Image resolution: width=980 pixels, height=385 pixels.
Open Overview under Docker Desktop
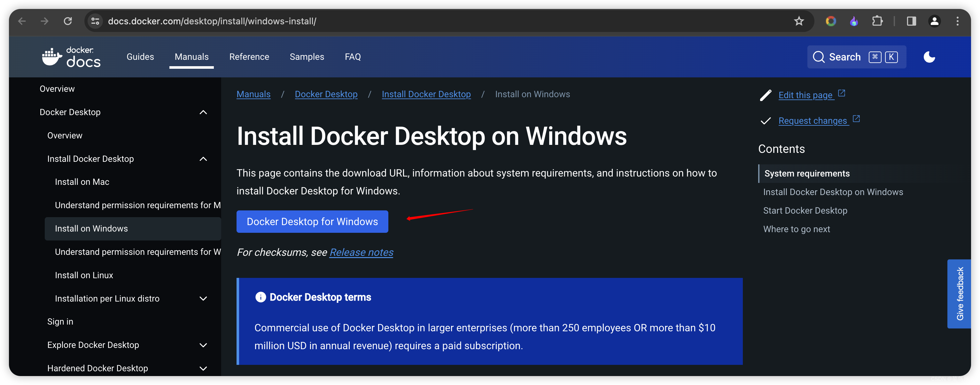65,136
